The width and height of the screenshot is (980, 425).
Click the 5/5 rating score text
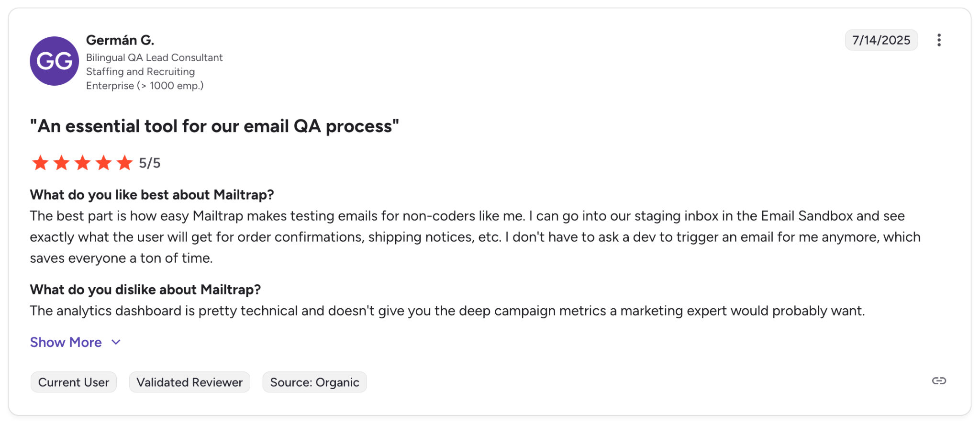coord(149,163)
